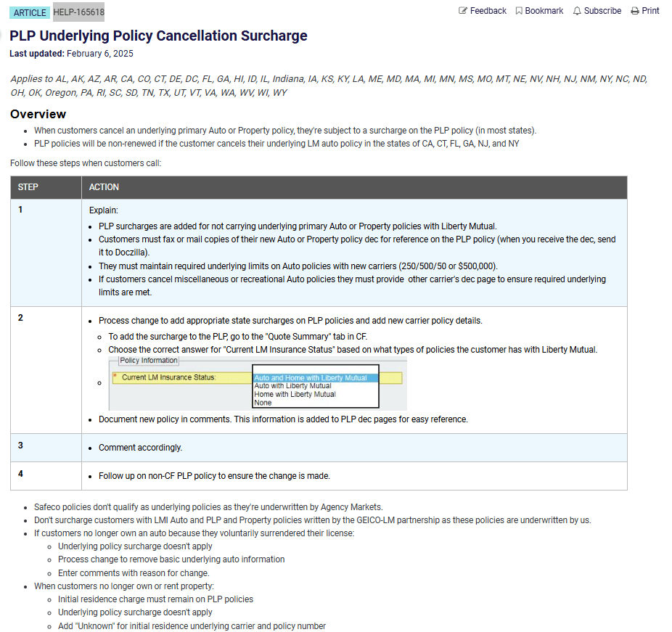Click 'Comment accordingly.' text in step 3
672x632 pixels.
click(x=141, y=448)
